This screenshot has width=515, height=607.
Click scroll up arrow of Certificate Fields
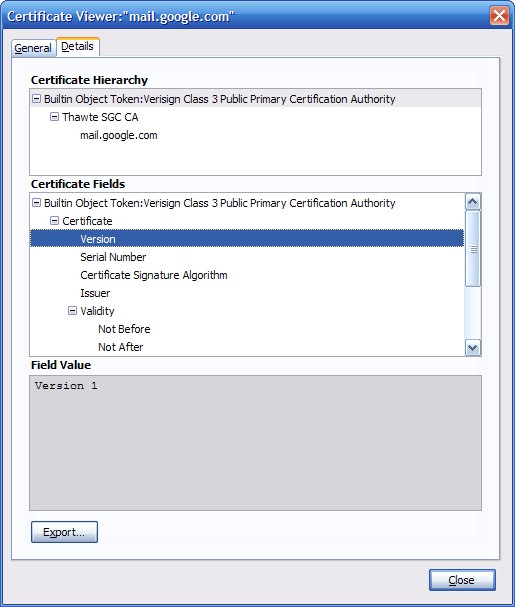point(472,202)
